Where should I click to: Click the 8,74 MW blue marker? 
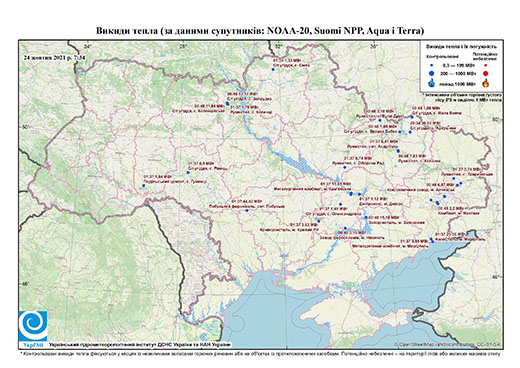pos(345,167)
